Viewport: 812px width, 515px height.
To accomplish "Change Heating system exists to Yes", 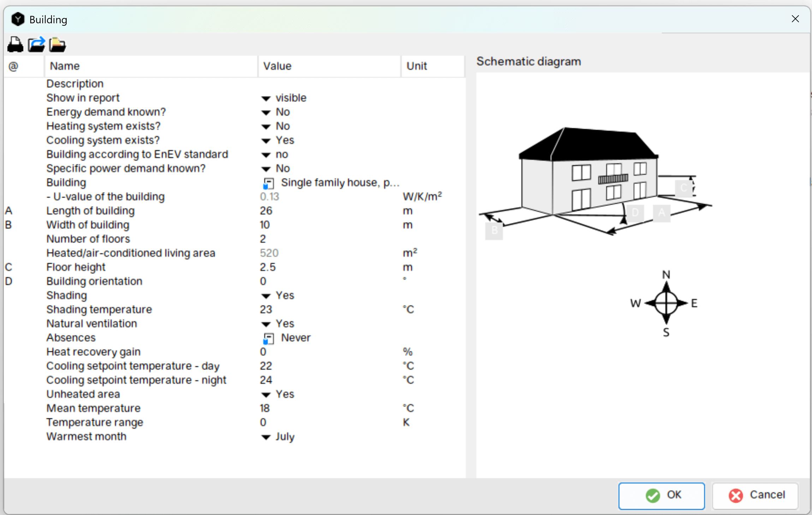I will 265,126.
